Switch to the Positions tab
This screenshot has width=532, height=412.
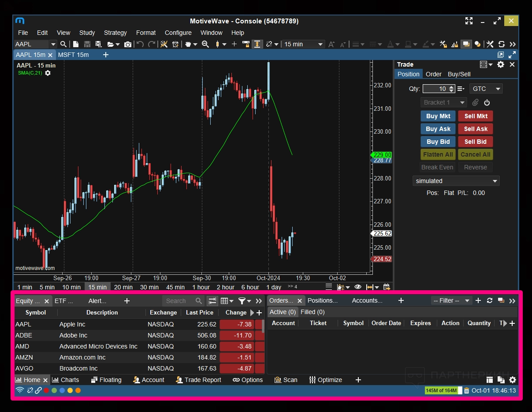tap(322, 300)
